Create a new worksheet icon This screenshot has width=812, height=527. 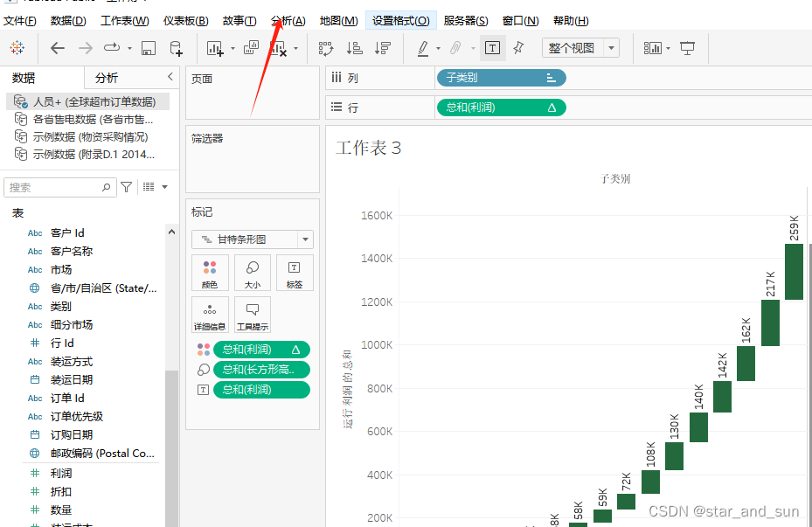(215, 49)
